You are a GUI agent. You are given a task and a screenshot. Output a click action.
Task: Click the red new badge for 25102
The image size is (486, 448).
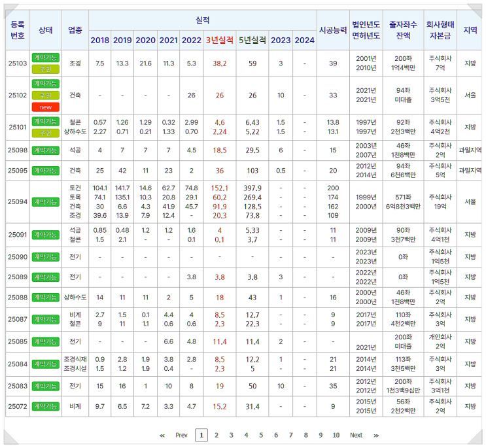46,107
